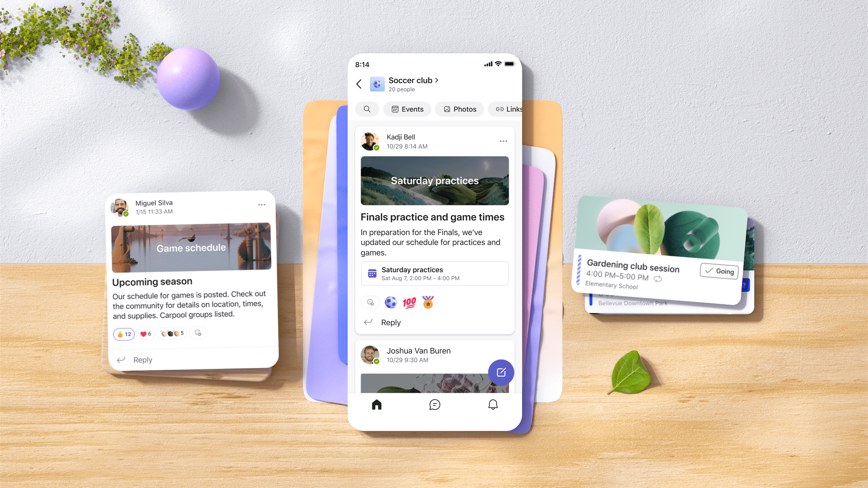The width and height of the screenshot is (868, 488).
Task: Tap the compose/edit floating action button
Action: [x=500, y=372]
